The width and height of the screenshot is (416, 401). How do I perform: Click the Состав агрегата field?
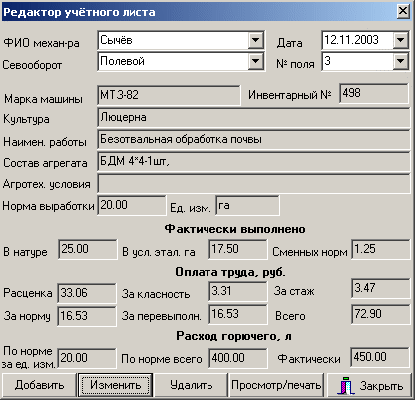(253, 162)
